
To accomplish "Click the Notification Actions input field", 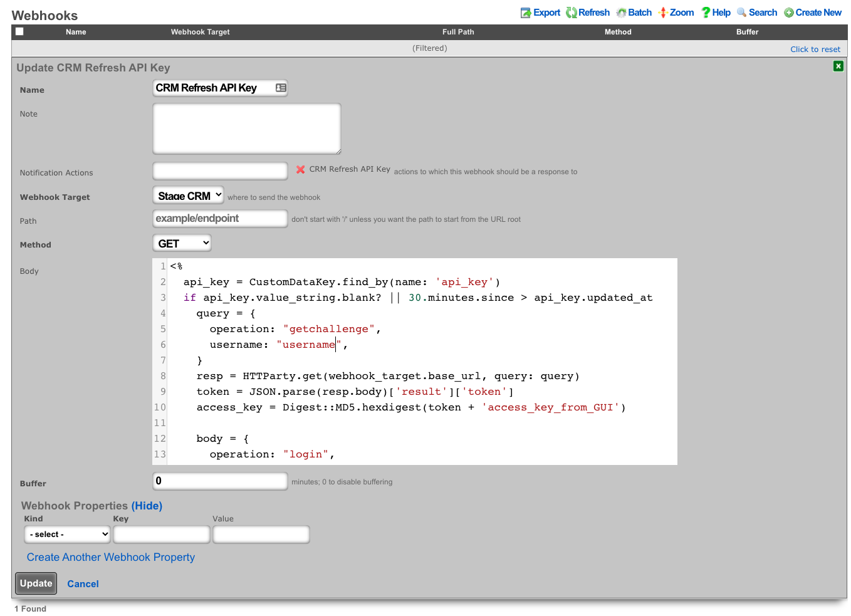I will point(221,170).
